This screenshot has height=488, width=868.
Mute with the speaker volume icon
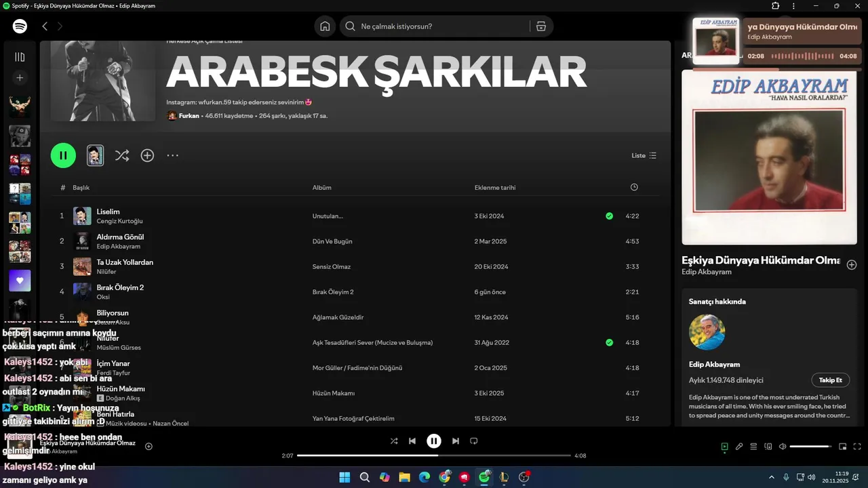(x=783, y=447)
